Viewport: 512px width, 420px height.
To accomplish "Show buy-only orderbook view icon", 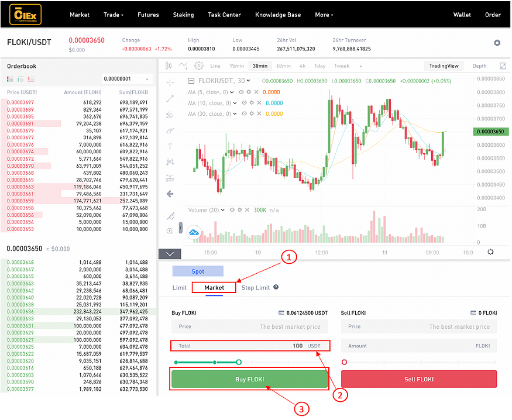I will (20, 79).
